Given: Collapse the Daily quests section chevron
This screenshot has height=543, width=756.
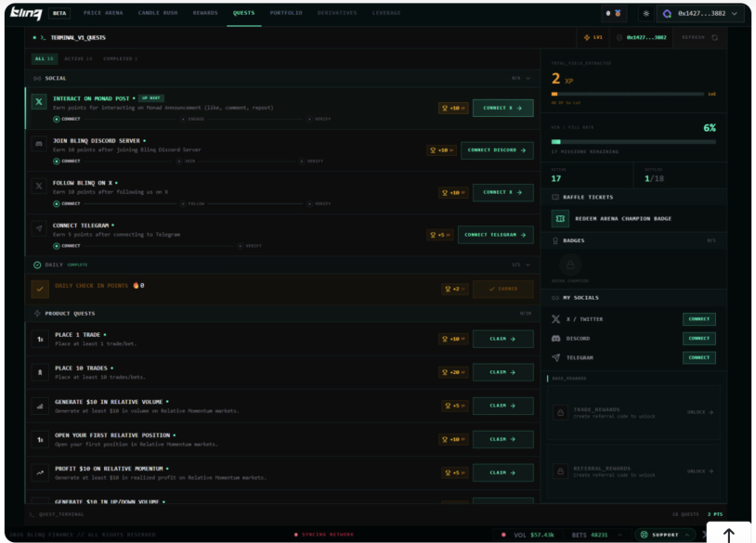Looking at the screenshot, I should (528, 265).
